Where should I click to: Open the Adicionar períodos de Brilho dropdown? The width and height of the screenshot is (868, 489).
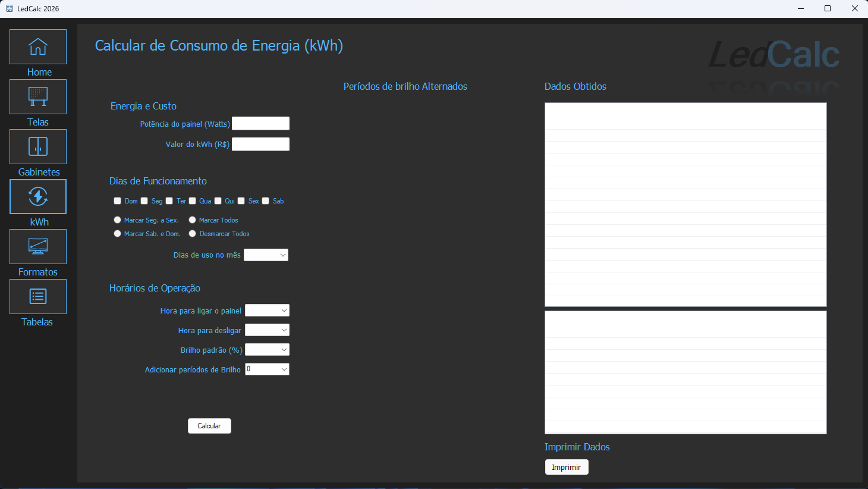tap(267, 369)
